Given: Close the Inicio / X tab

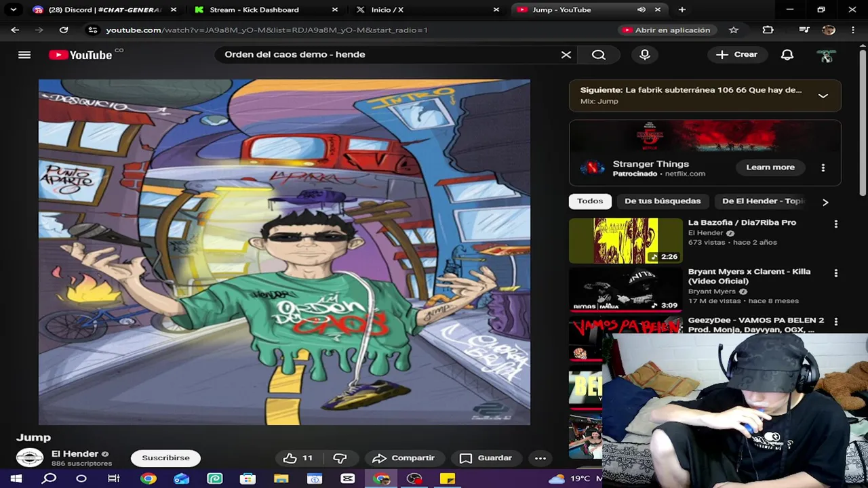Looking at the screenshot, I should point(496,9).
